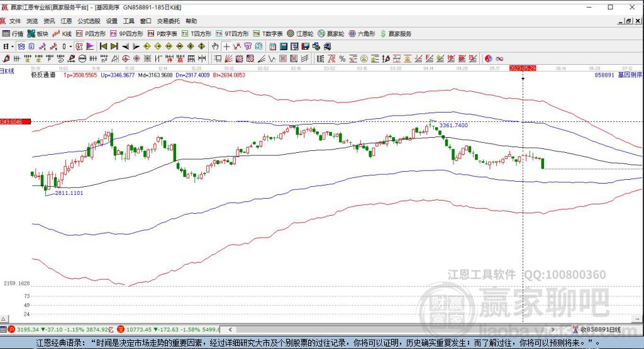Click the horizontal scrollbar left arrow
The height and width of the screenshot is (349, 644).
click(x=230, y=330)
